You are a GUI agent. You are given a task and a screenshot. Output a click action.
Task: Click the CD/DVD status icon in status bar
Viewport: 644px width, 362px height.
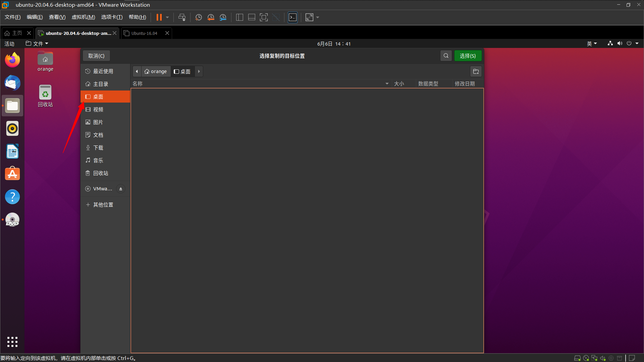586,358
